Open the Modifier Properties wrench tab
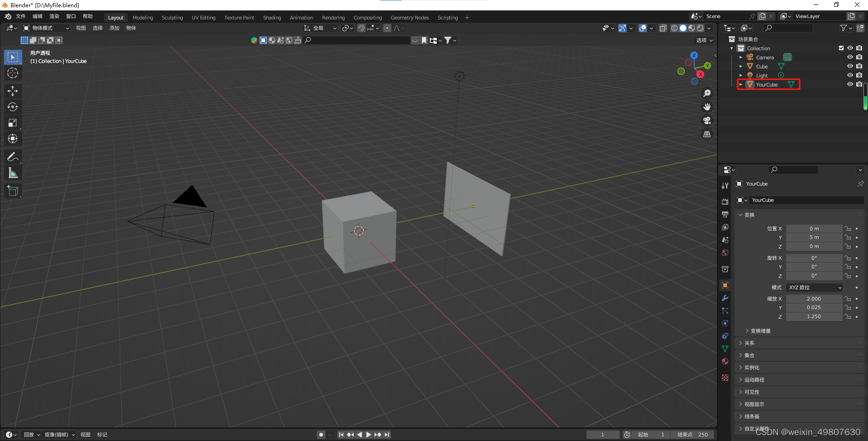The width and height of the screenshot is (868, 441). point(725,298)
